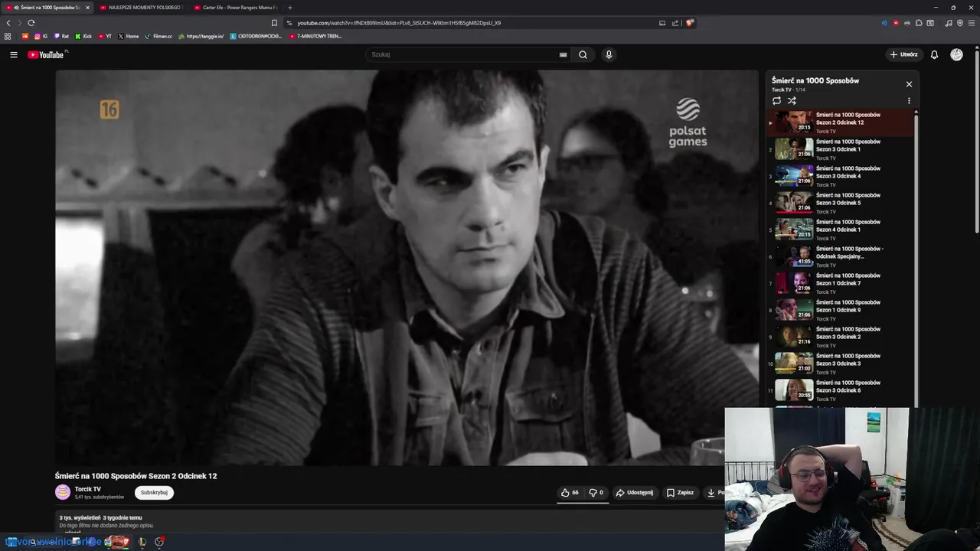The height and width of the screenshot is (551, 980).
Task: Click the search magnifier button
Action: [583, 54]
